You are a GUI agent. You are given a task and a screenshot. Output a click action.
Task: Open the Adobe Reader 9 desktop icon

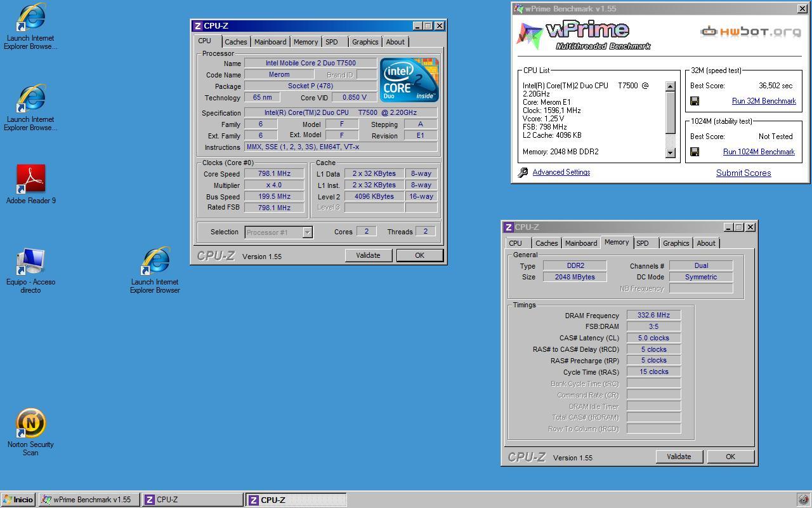point(30,185)
